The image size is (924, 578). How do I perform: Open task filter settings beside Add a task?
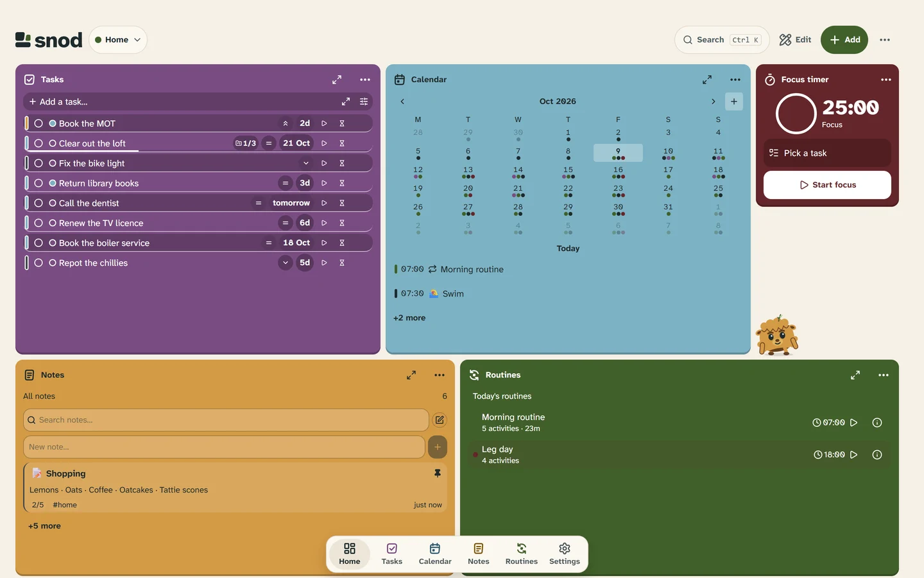[364, 101]
